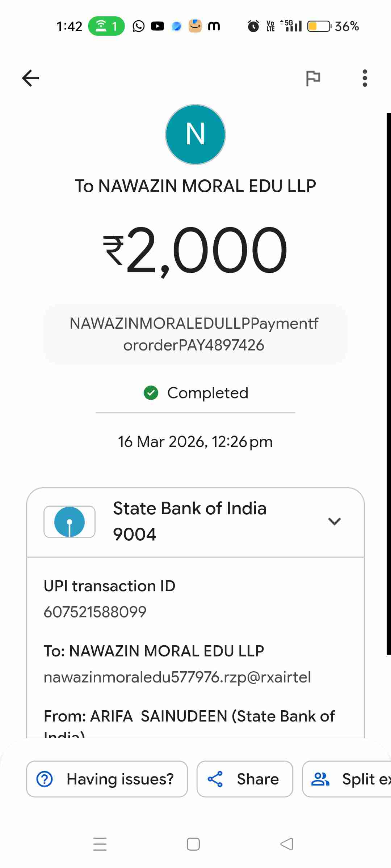Viewport: 391px width, 868px height.
Task: Tap the Split expense button
Action: (x=348, y=779)
